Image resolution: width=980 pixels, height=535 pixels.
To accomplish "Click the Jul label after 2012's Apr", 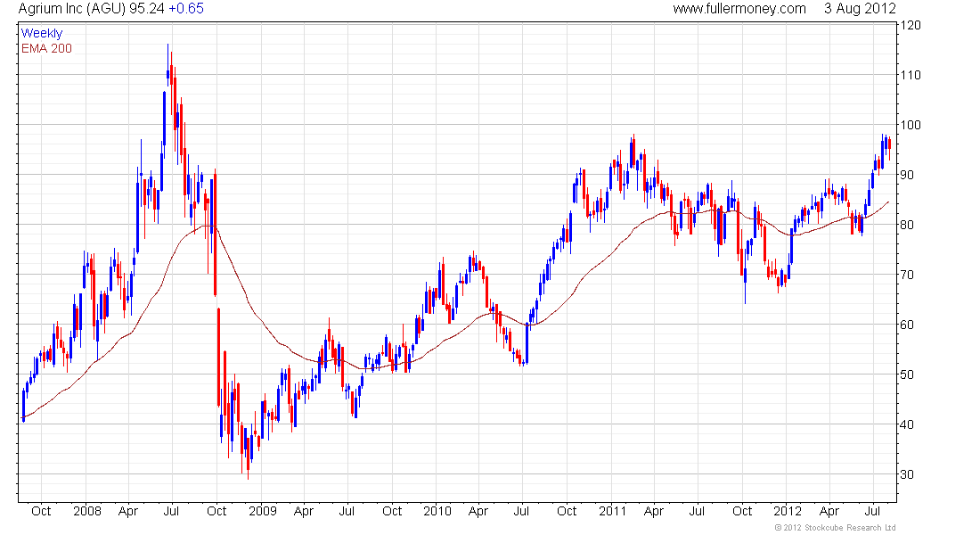I will tap(873, 511).
